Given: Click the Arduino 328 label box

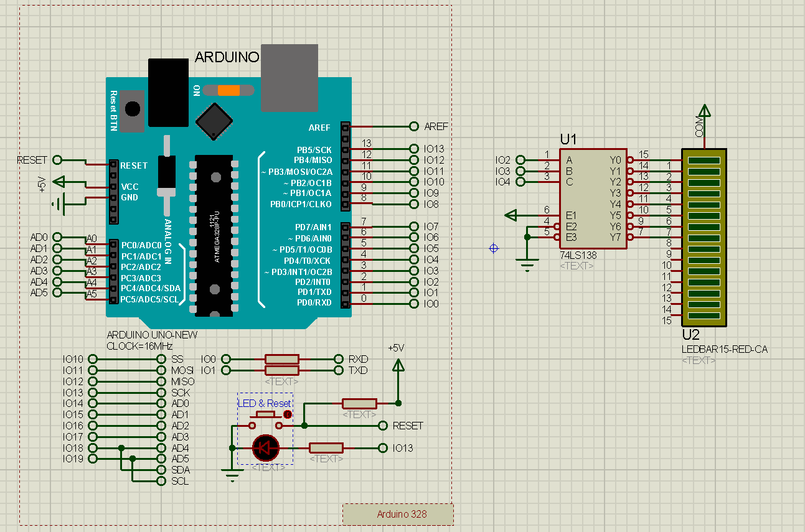Looking at the screenshot, I should 398,514.
